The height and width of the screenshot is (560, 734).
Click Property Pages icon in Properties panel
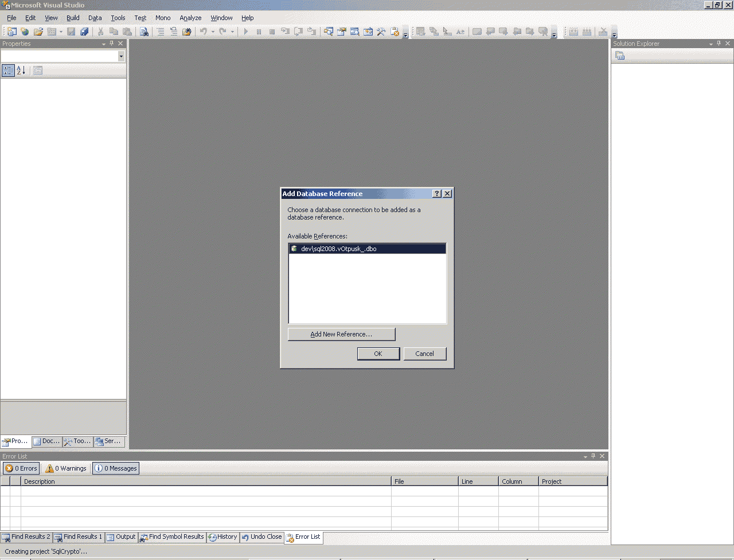pyautogui.click(x=38, y=71)
